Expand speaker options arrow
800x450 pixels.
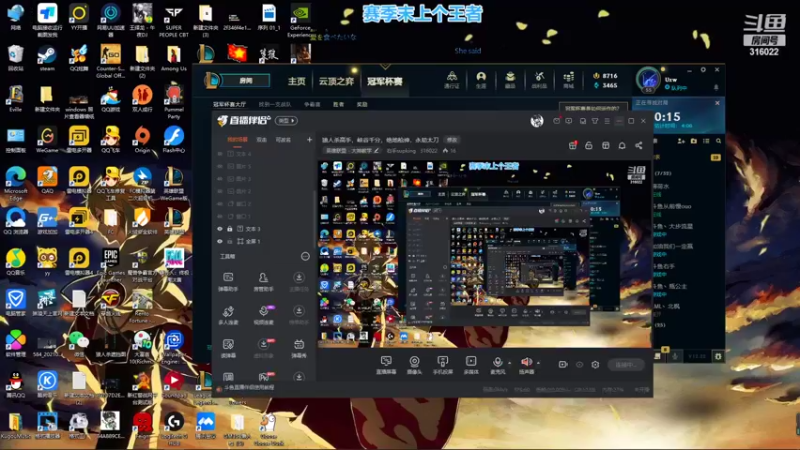click(x=538, y=363)
